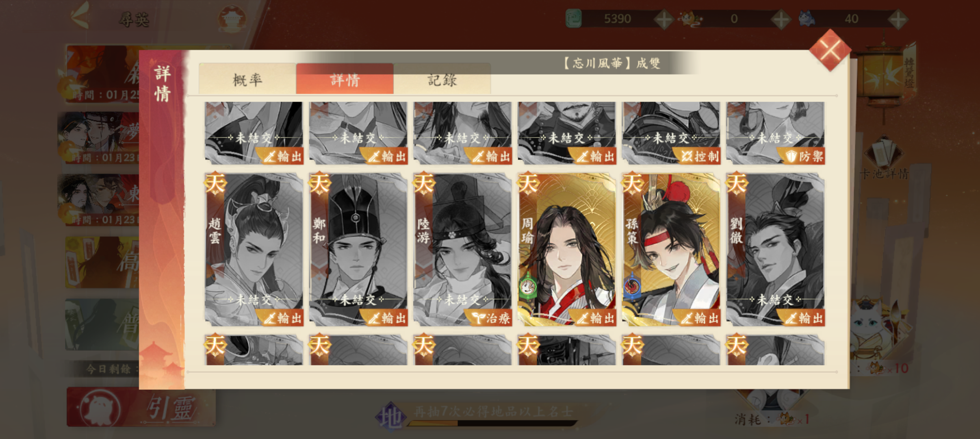980x439 pixels.
Task: Click the 控制 tagged card in top row
Action: (671, 133)
